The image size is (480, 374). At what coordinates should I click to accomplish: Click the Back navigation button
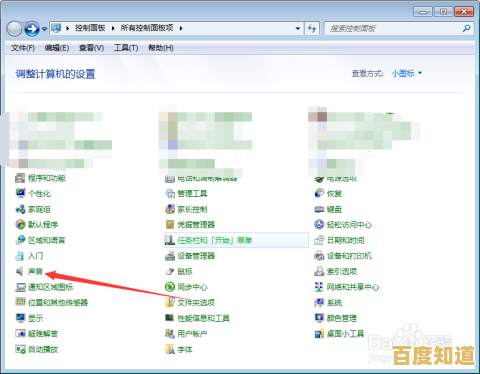15,29
